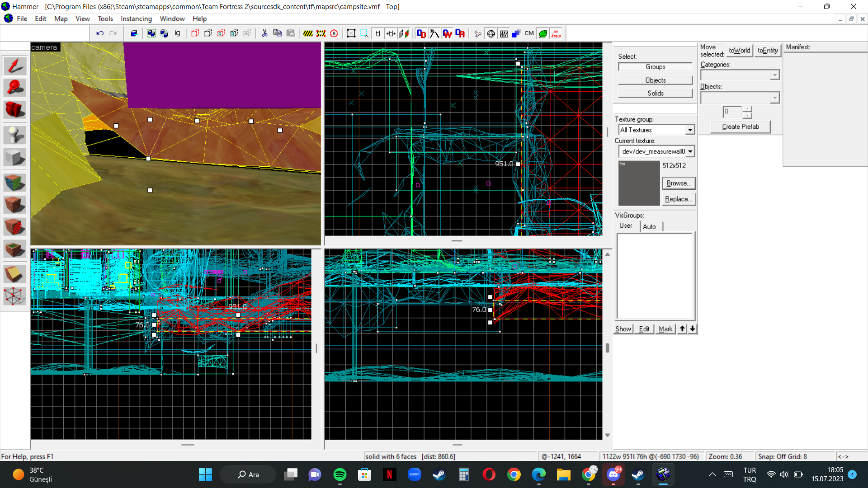Screen dimensions: 868x488
Task: Increase prefab count stepper up arrow
Action: pyautogui.click(x=747, y=109)
